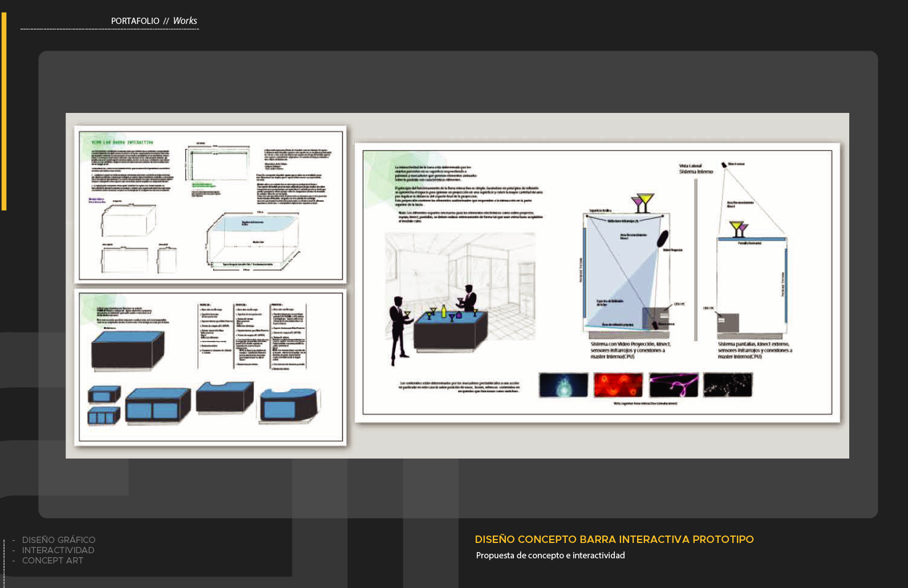
Task: Click the blue glowing simulation thumbnail
Action: click(563, 385)
